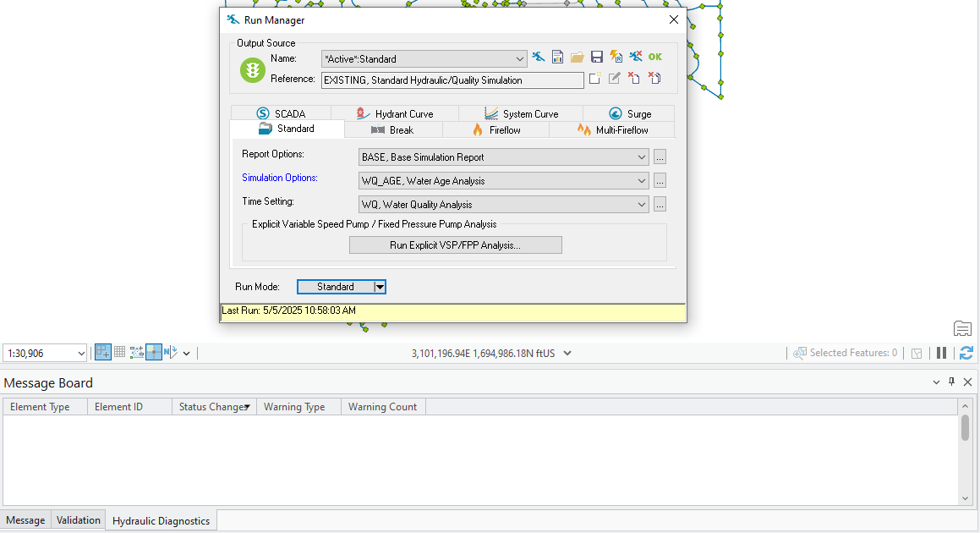Toggle the constraints button in status bar
Screen dimensions: 980x533
coord(137,353)
